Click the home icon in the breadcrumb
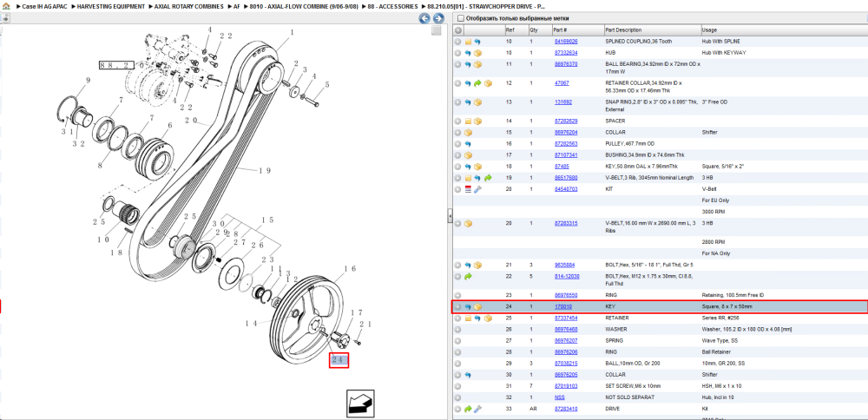Viewport: 868px width, 420px height. [6, 6]
